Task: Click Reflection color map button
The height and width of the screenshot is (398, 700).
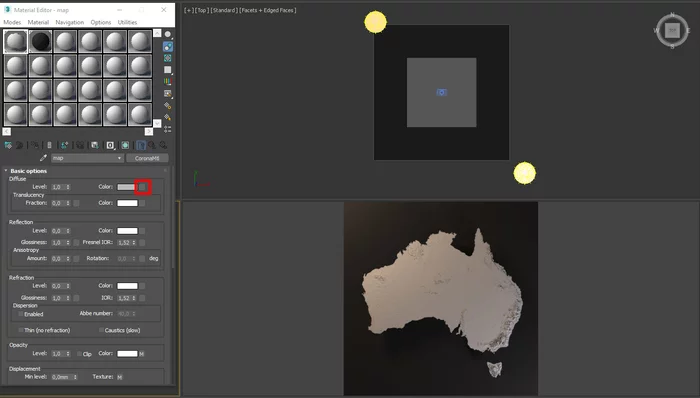Action: coord(142,231)
